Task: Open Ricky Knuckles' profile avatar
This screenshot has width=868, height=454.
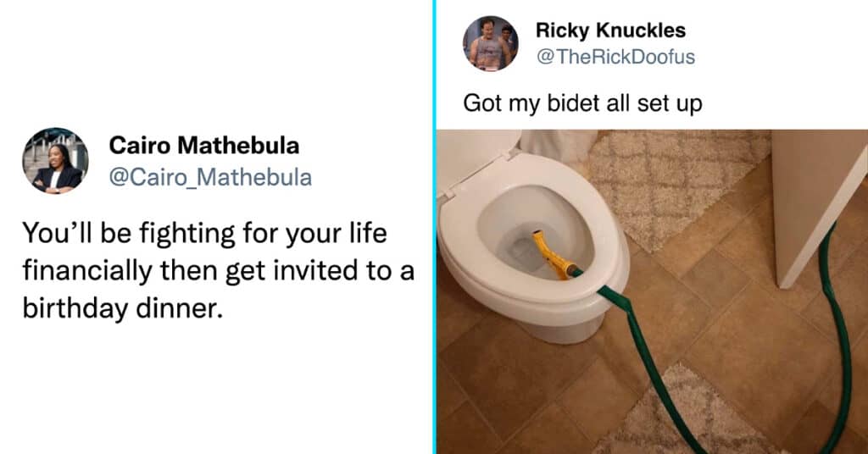Action: coord(491,44)
